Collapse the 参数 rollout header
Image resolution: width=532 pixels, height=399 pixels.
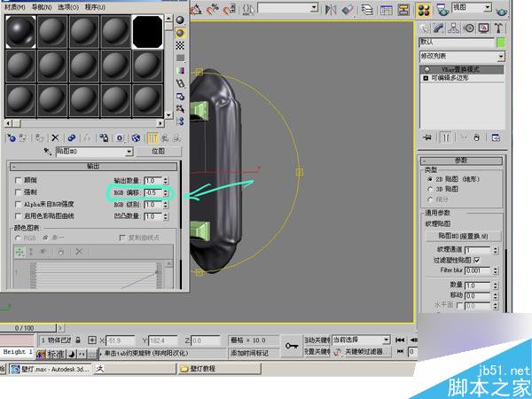tap(461, 160)
